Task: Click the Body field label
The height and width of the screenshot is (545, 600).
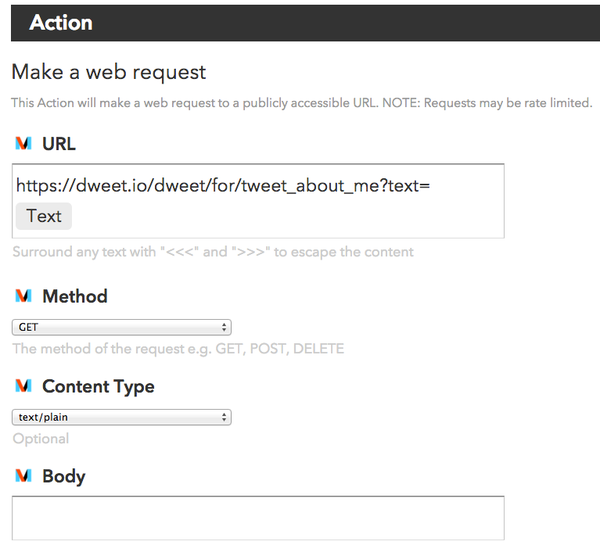Action: click(x=64, y=476)
